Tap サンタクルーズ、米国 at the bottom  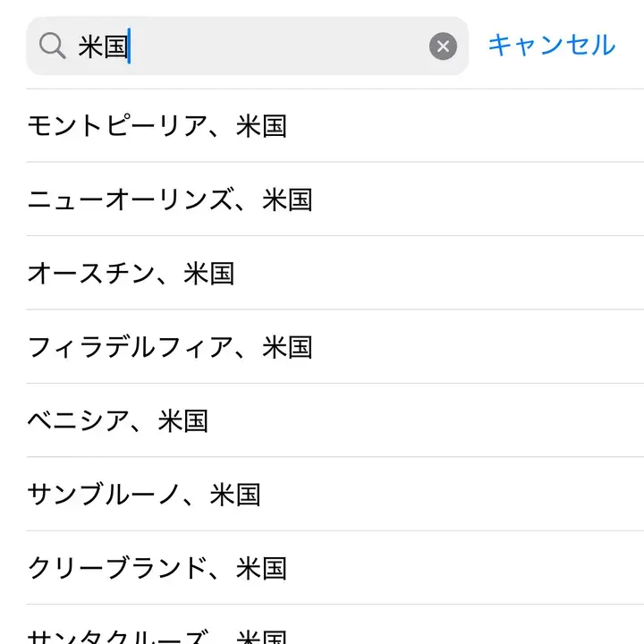(157, 633)
